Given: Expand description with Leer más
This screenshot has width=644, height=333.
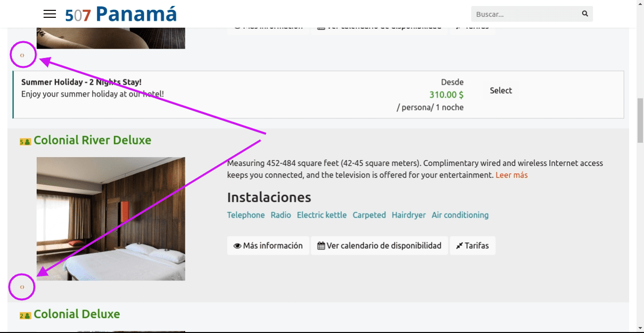Looking at the screenshot, I should coord(511,175).
